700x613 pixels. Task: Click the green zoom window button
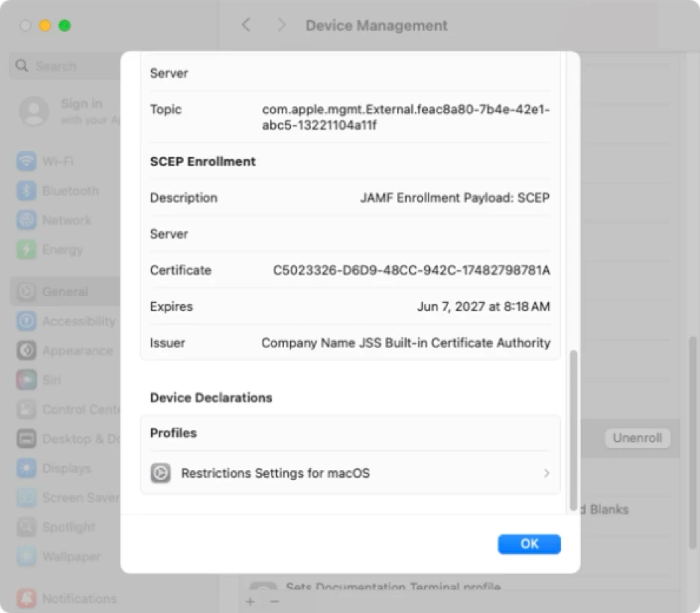pos(65,25)
